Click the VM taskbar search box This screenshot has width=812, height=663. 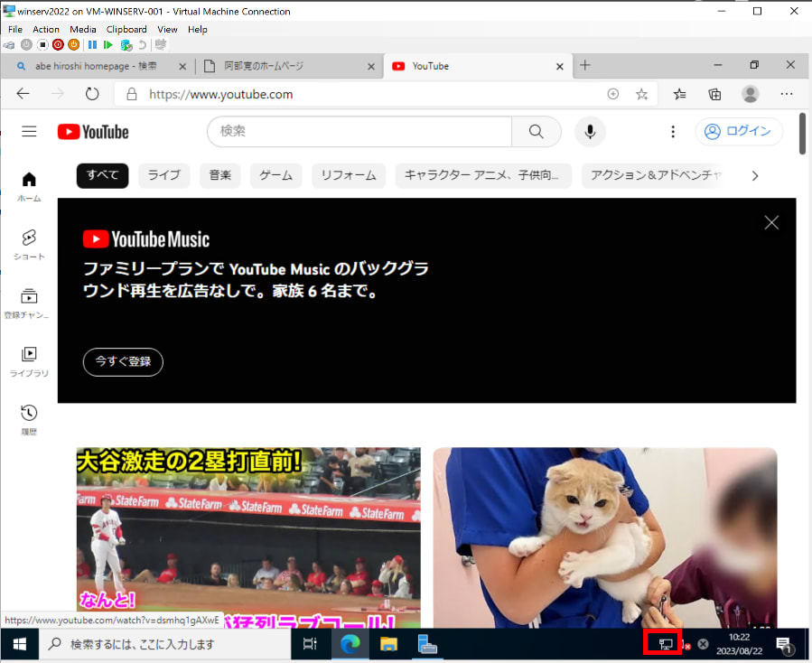tap(165, 644)
